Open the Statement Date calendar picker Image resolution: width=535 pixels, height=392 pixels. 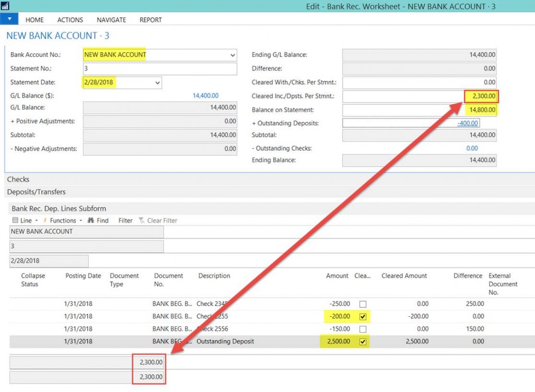point(156,82)
